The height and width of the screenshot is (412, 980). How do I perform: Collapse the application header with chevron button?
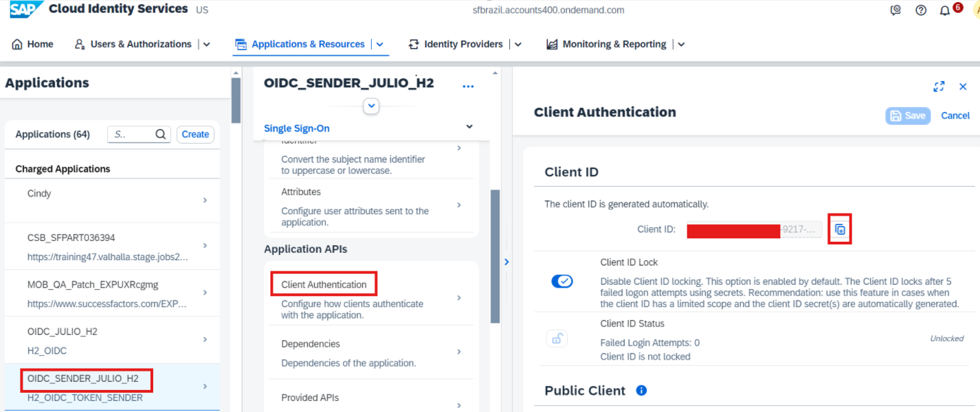coord(371,106)
